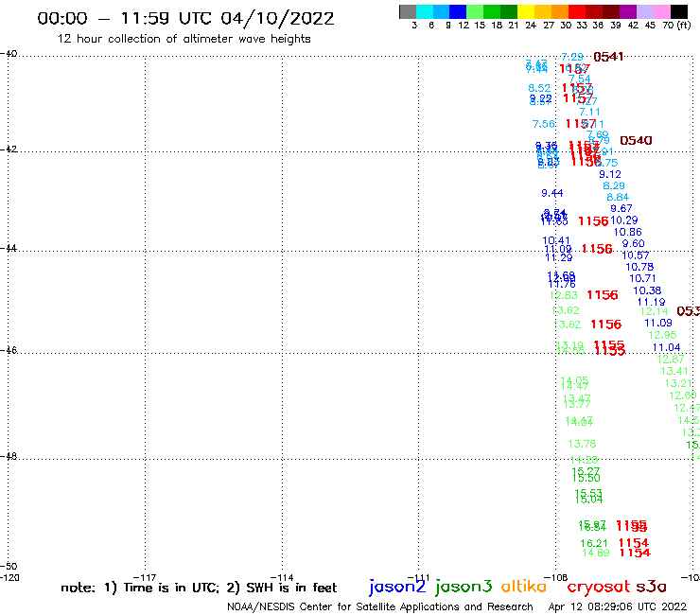The height and width of the screenshot is (615, 700).
Task: Click the '10.41' wave height value
Action: click(556, 240)
